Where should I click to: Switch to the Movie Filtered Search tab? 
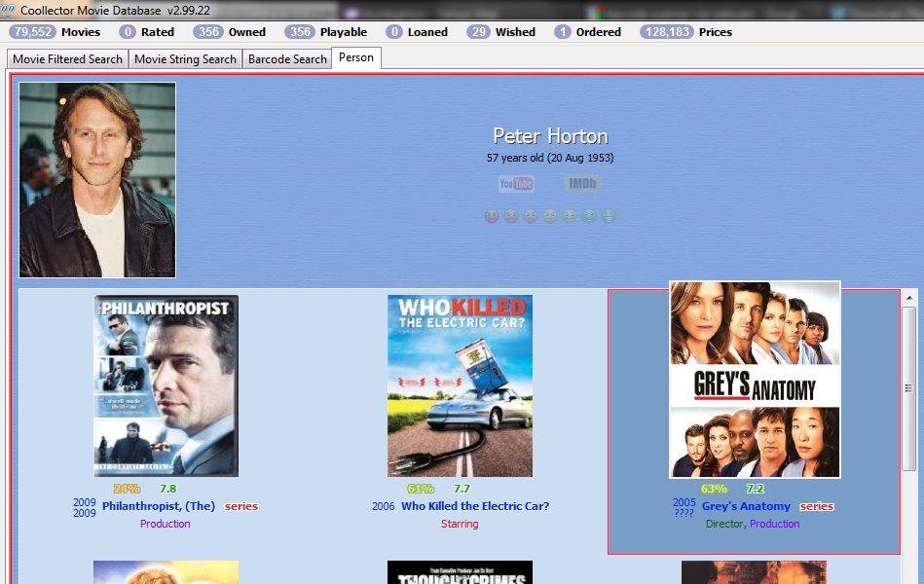[67, 59]
